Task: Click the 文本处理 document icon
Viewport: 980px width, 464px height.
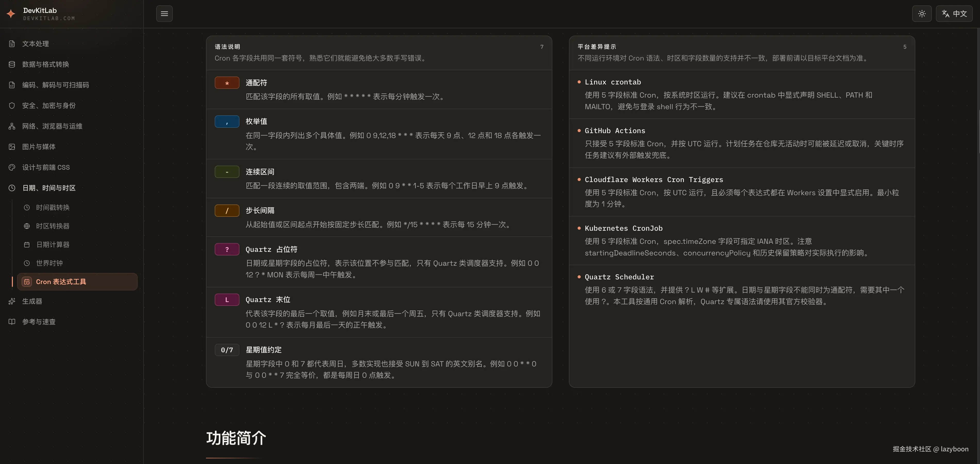Action: [12, 44]
